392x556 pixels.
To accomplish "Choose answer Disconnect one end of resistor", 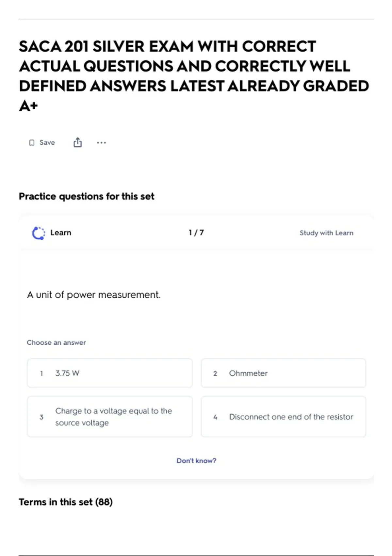I will [x=284, y=417].
